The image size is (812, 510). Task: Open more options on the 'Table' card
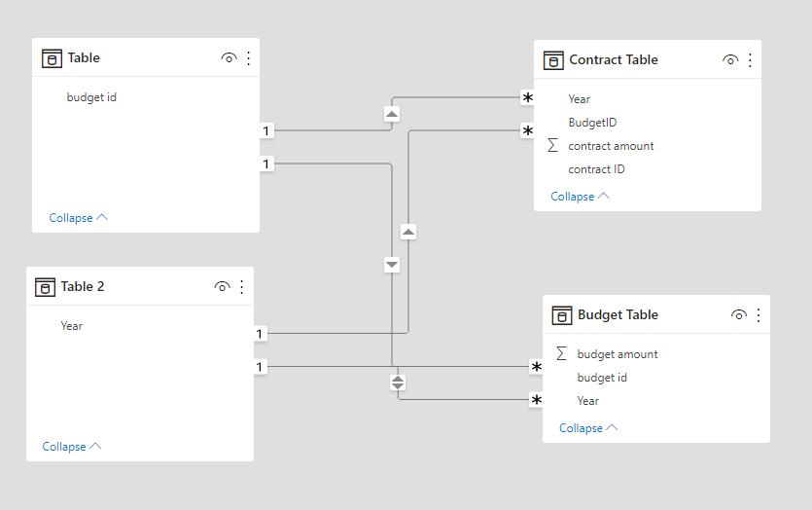coord(249,58)
